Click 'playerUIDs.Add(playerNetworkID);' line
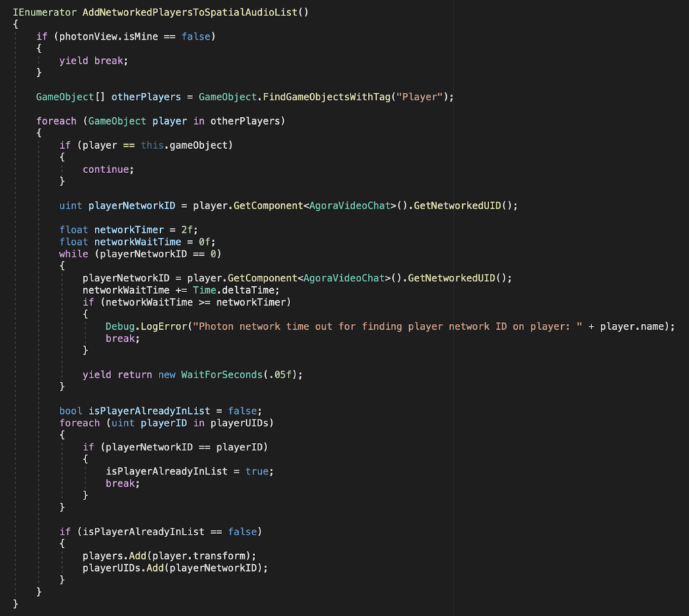 [x=176, y=568]
